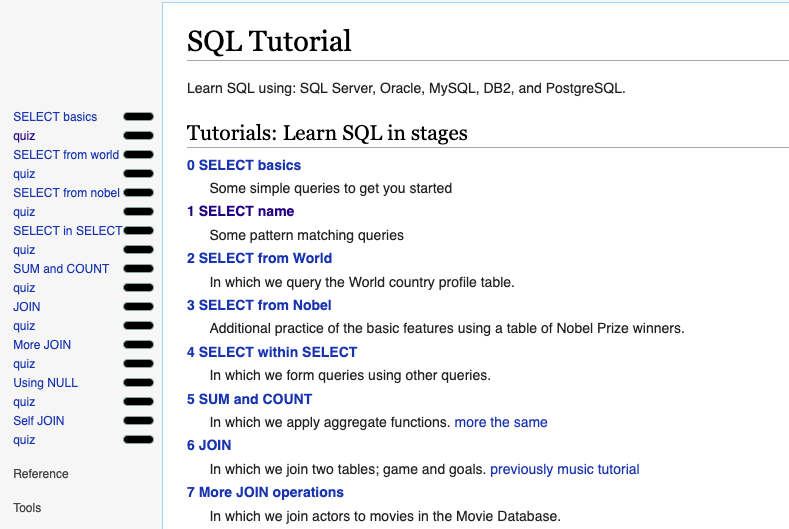Open tutorial 0 SELECT basics heading
Viewport: 789px width, 529px height.
(x=244, y=165)
